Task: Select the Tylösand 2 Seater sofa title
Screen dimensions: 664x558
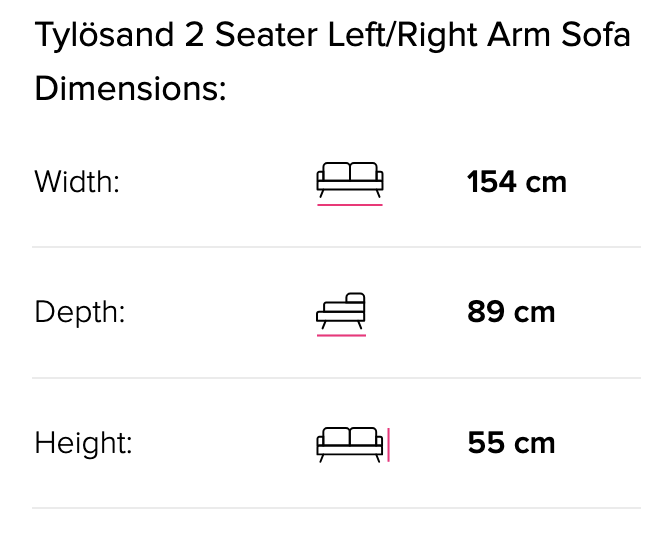Action: tap(332, 35)
